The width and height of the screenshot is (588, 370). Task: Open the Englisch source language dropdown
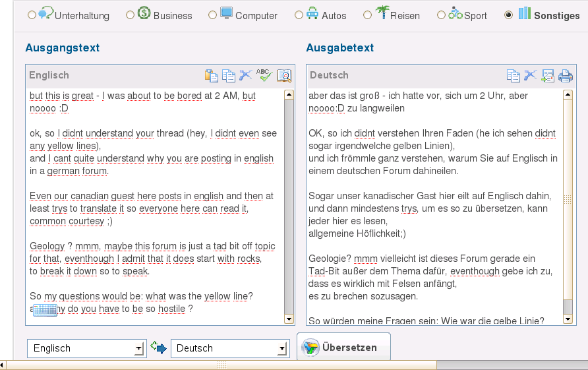pyautogui.click(x=86, y=348)
